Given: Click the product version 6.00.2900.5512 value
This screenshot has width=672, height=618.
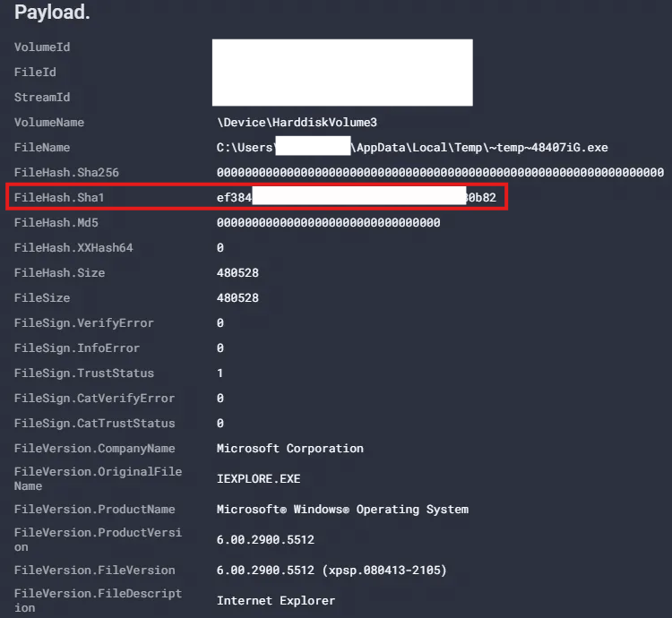Looking at the screenshot, I should click(x=265, y=540).
